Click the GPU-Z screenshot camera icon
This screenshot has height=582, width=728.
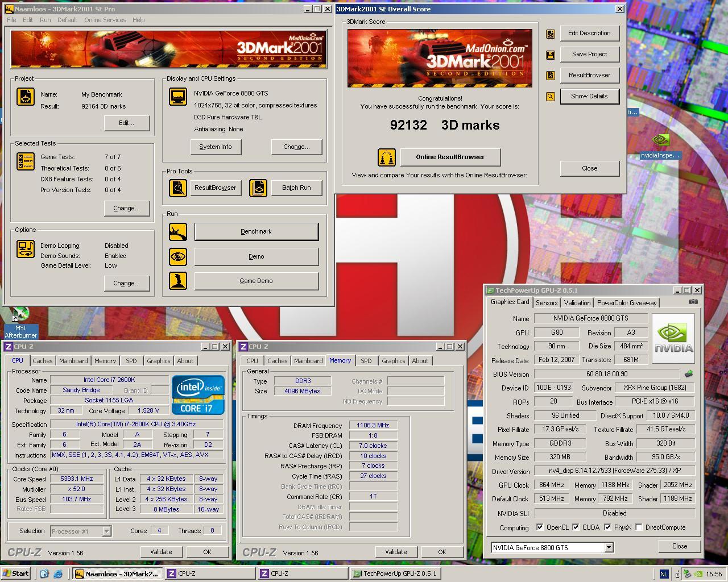693,302
